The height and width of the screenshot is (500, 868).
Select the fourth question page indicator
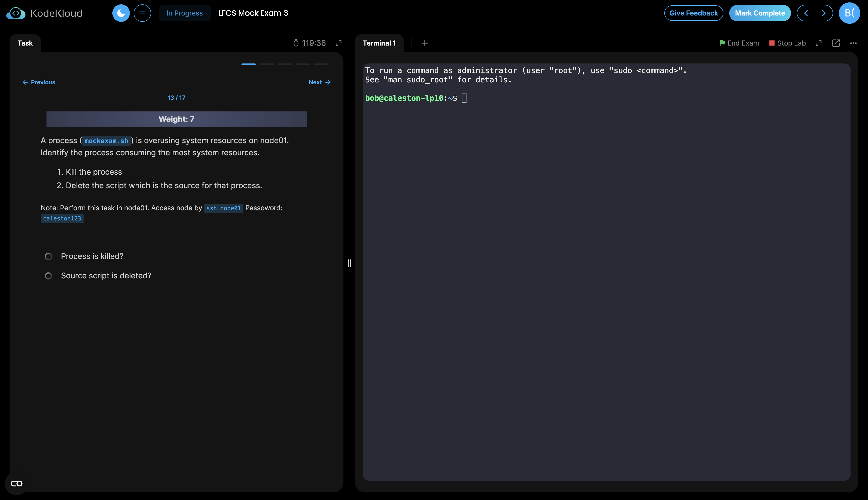tap(302, 64)
